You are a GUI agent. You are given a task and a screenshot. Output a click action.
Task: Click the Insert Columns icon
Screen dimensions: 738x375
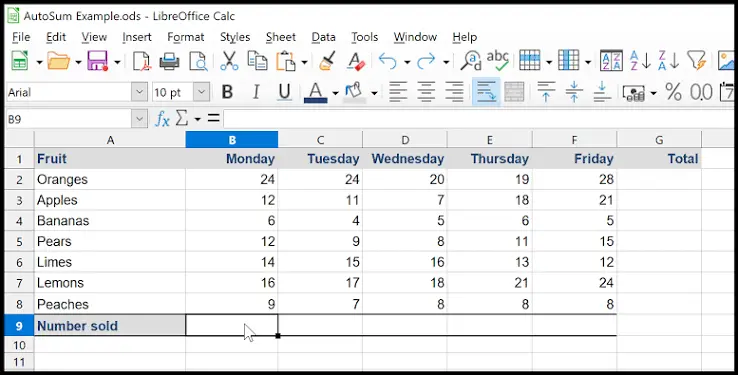coord(569,61)
